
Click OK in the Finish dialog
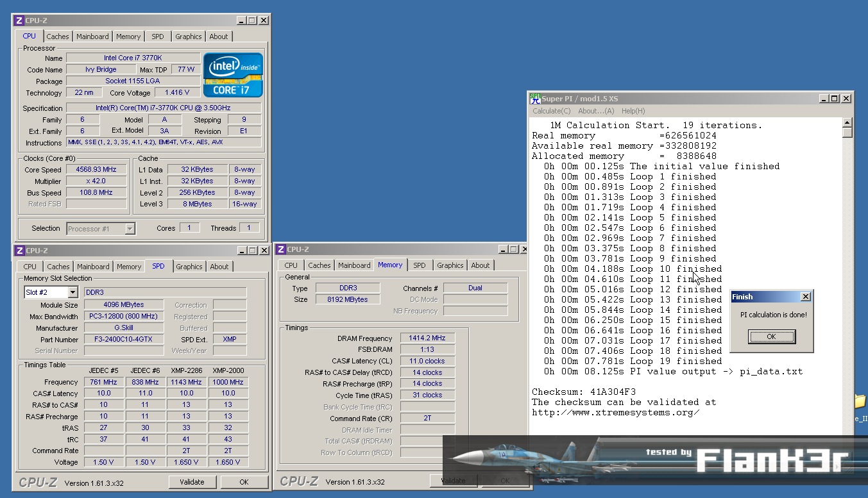[772, 336]
